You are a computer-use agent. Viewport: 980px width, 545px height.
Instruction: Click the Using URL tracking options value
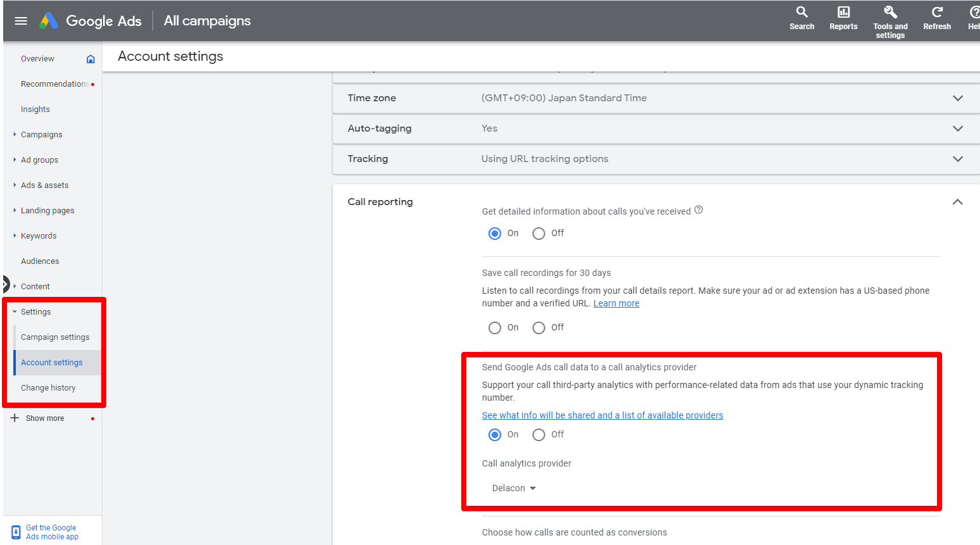tap(545, 159)
